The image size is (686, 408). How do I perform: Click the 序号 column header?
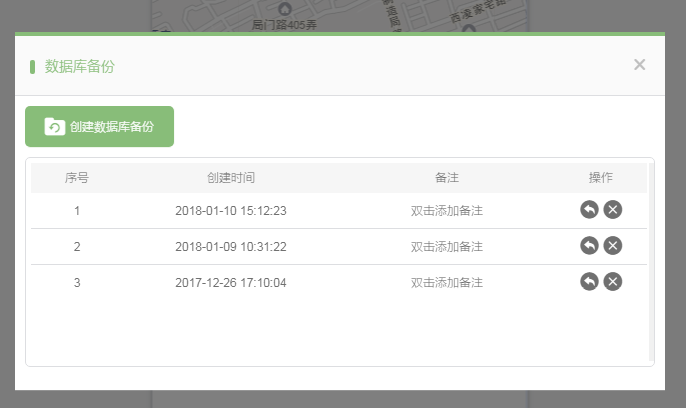[x=77, y=177]
